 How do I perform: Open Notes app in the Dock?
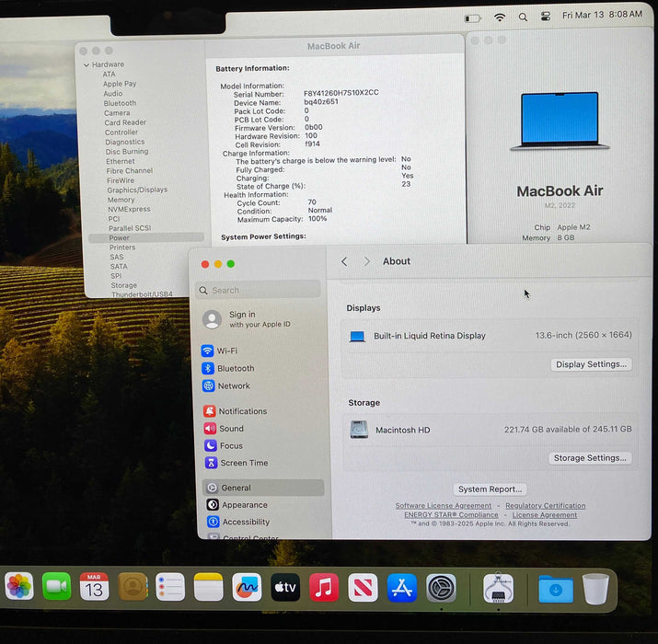tap(209, 587)
